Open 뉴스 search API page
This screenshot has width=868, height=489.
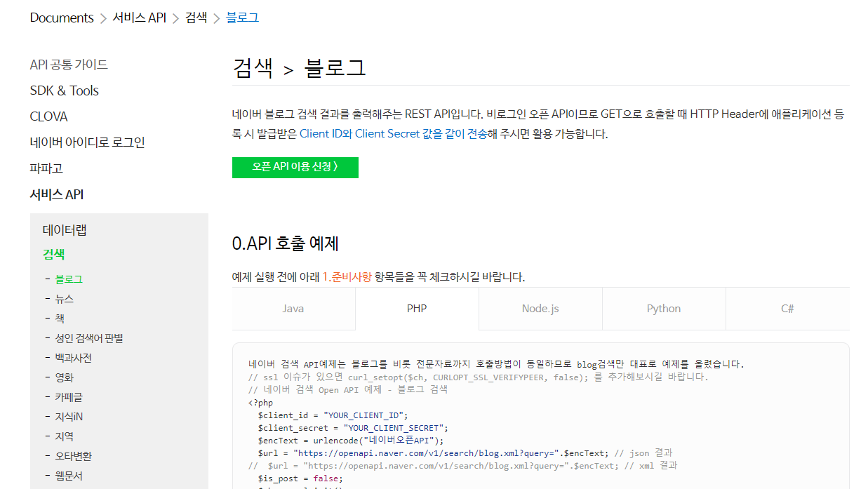(65, 299)
